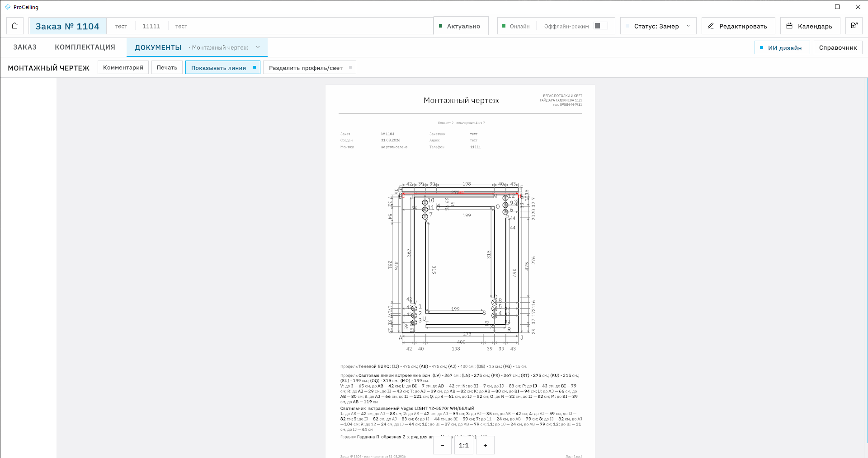
Task: Go to the home screen via house icon
Action: pyautogui.click(x=15, y=26)
